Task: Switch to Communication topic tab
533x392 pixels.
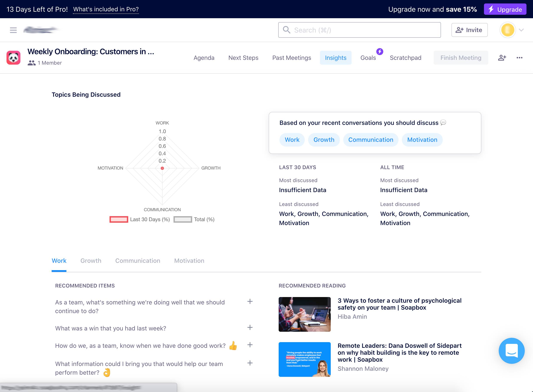Action: [138, 261]
